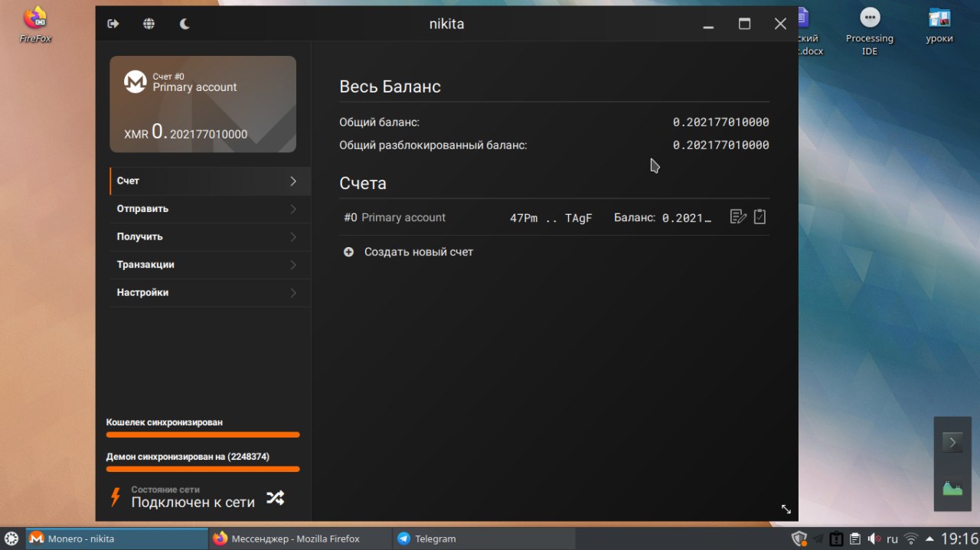Click the lightning bolt network status icon

point(116,497)
